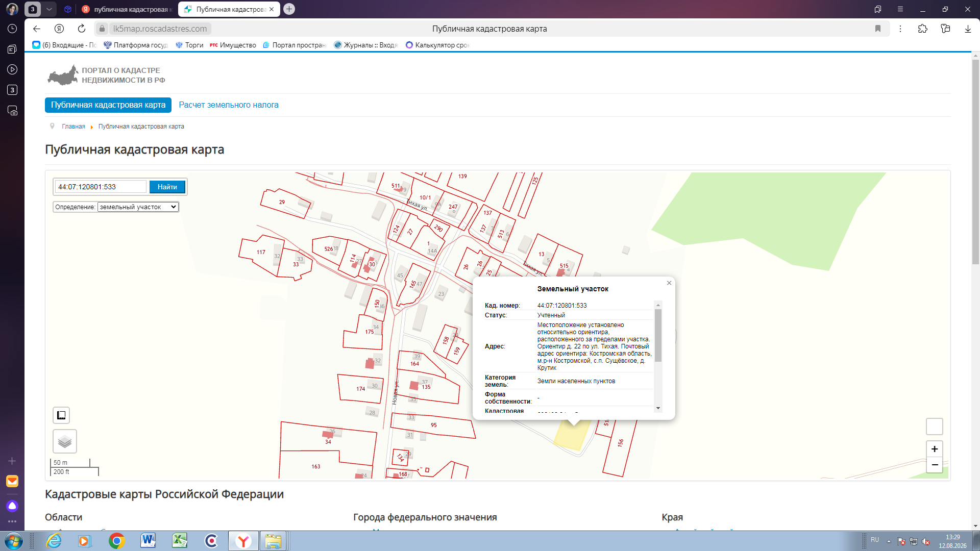The height and width of the screenshot is (551, 980).
Task: Open the Журналы bookmark
Action: pyautogui.click(x=365, y=45)
